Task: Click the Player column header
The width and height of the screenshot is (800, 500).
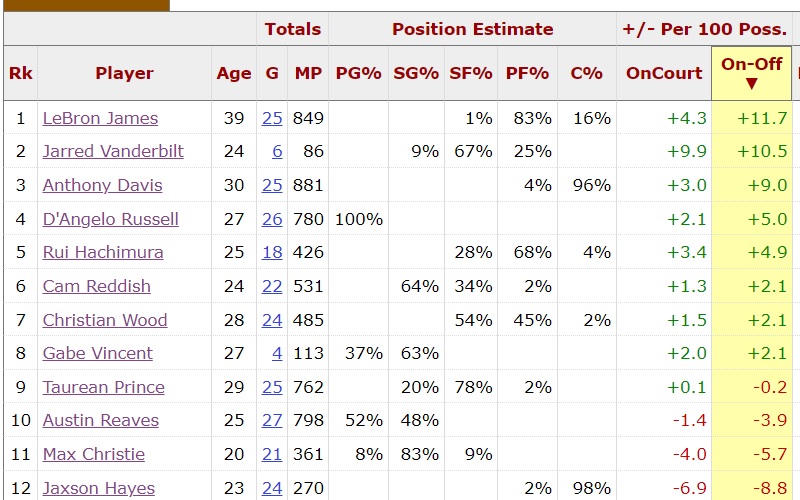Action: point(124,73)
